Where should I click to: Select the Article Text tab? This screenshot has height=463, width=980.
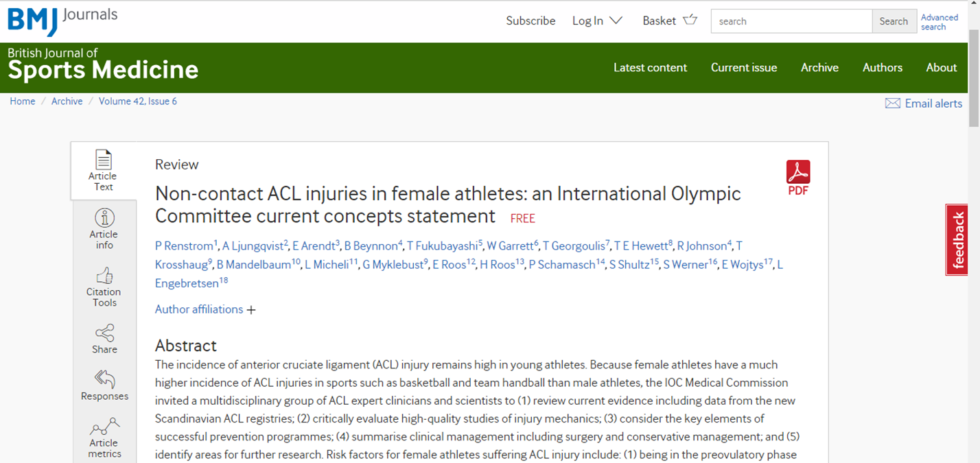[x=104, y=171]
